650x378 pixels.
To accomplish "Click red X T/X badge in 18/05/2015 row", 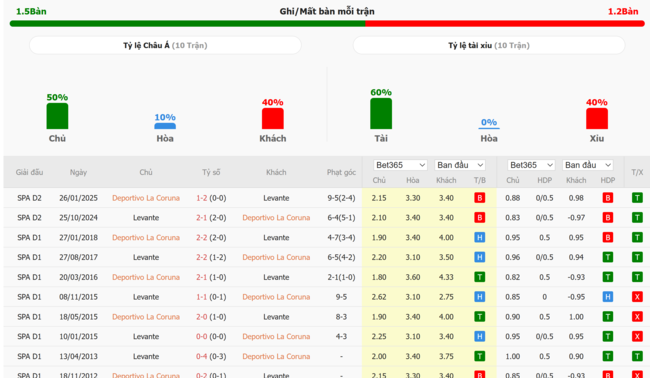I will (637, 317).
